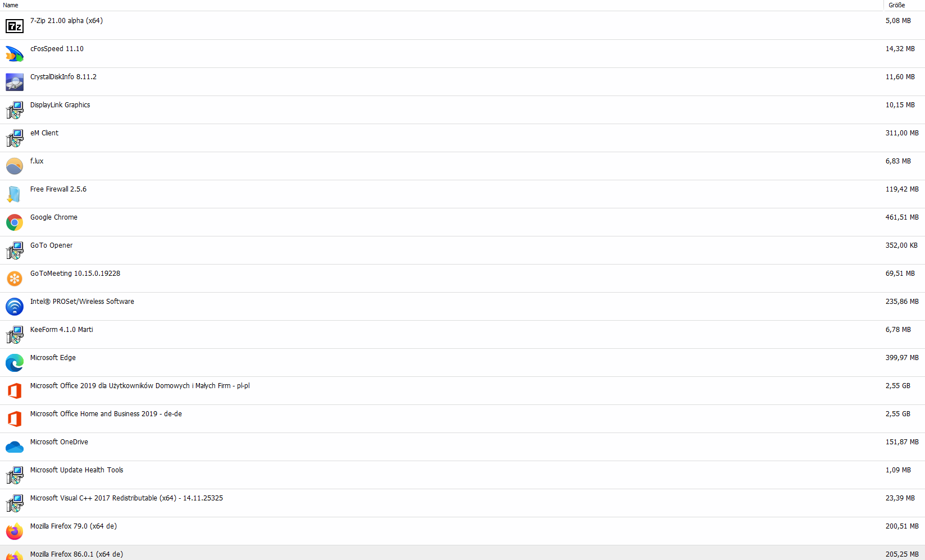Click the 352,00 KB size value
The height and width of the screenshot is (560, 925).
click(901, 245)
